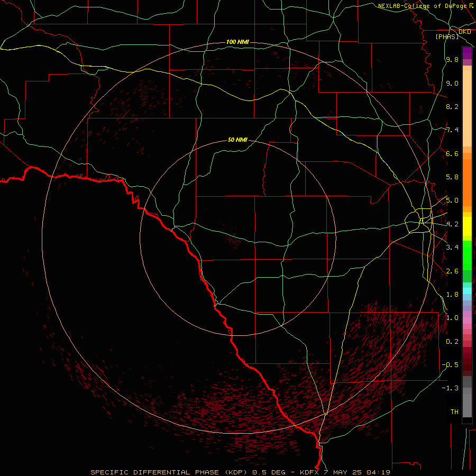
Task: Click the 5.0 legend value
Action: pos(452,200)
